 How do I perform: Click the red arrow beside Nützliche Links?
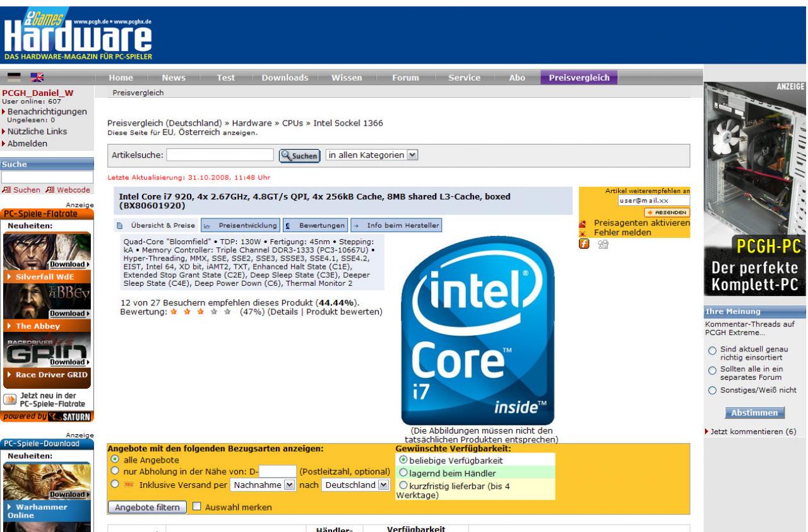[x=4, y=132]
